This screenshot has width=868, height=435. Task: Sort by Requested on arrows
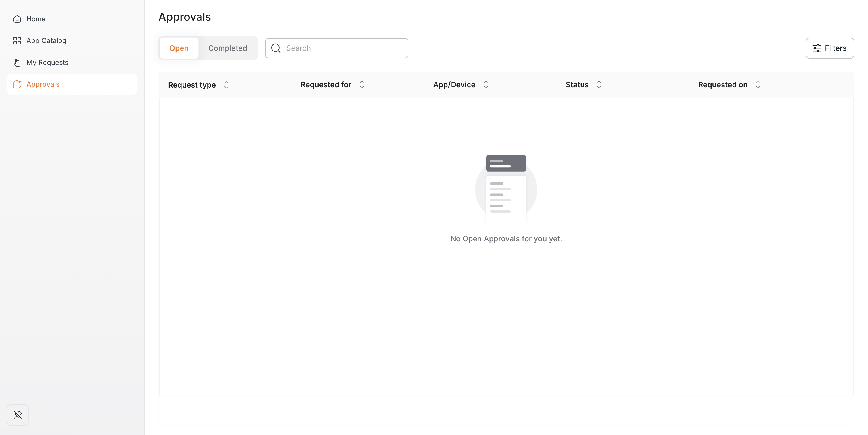pyautogui.click(x=757, y=85)
